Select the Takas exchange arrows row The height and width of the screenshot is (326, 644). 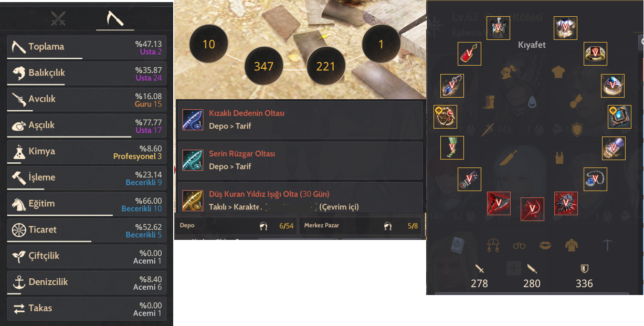87,309
